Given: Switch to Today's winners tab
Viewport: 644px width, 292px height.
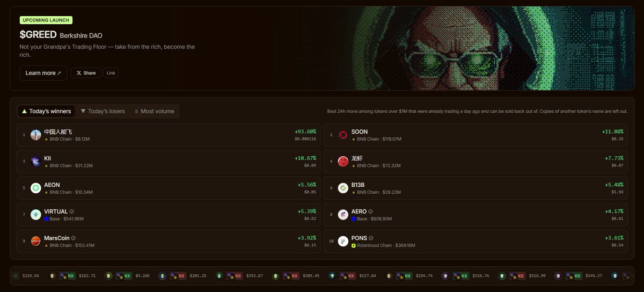Looking at the screenshot, I should [x=46, y=111].
